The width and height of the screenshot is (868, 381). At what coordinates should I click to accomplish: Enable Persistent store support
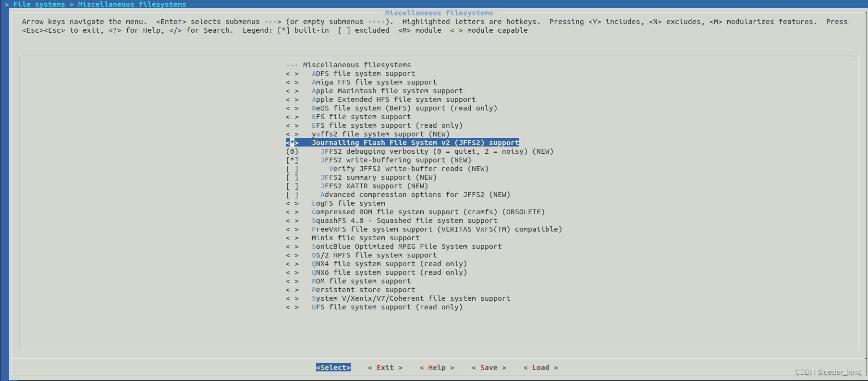351,290
